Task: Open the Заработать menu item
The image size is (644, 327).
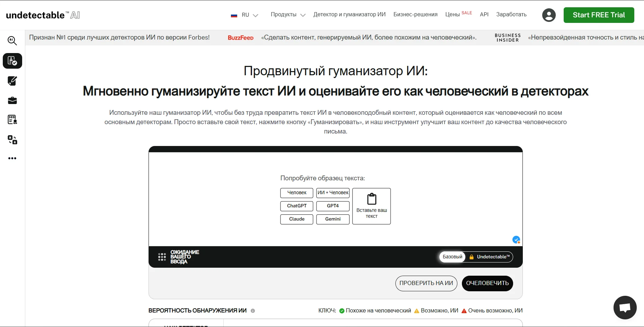Action: tap(511, 15)
